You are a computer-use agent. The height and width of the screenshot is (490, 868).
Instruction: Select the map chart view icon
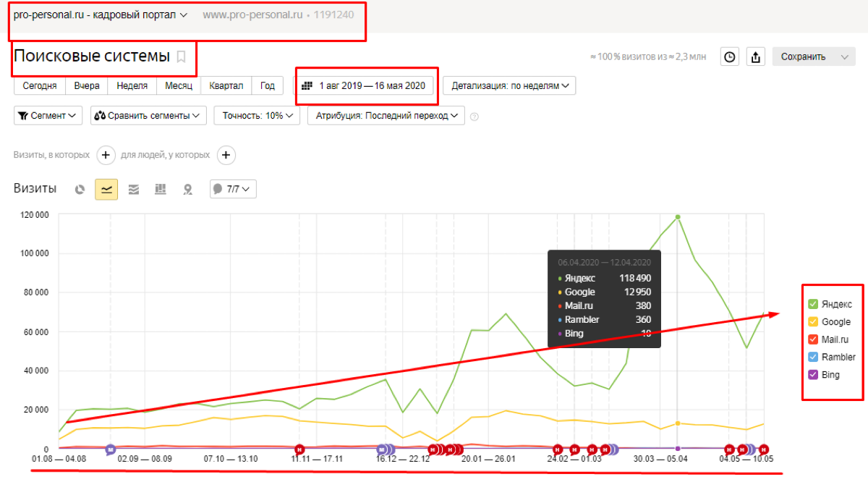[187, 190]
